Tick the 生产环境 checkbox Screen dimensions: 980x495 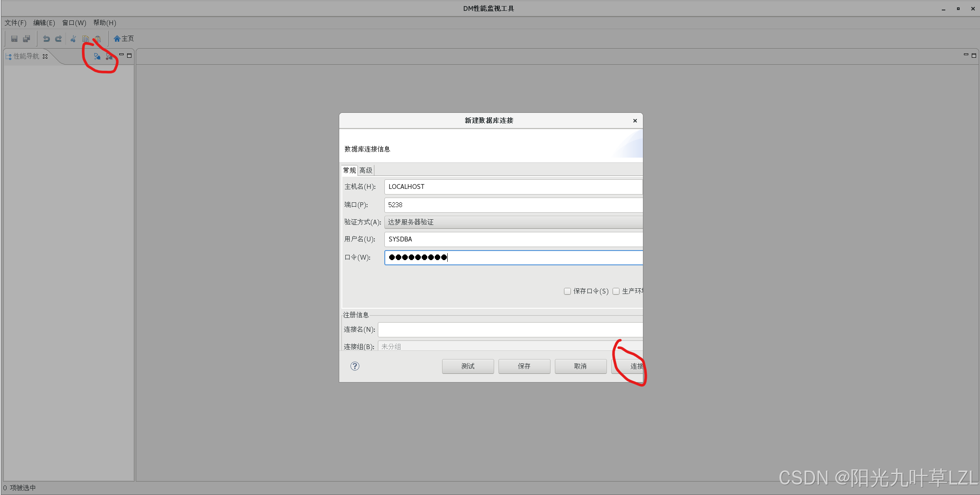tap(616, 291)
